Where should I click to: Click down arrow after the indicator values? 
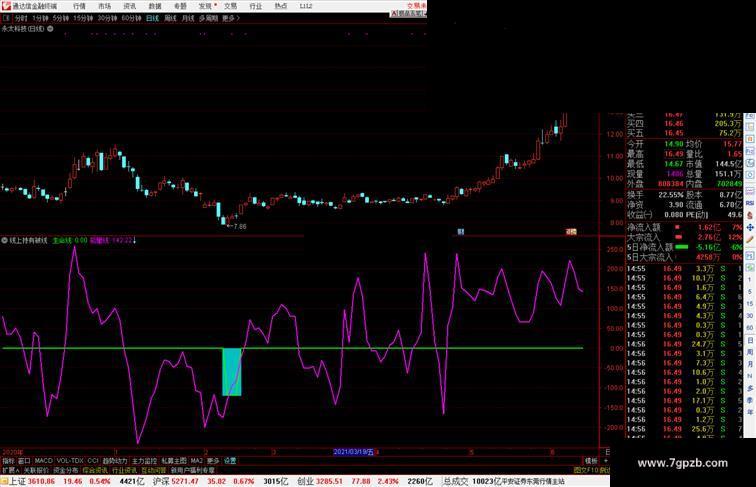[x=135, y=240]
